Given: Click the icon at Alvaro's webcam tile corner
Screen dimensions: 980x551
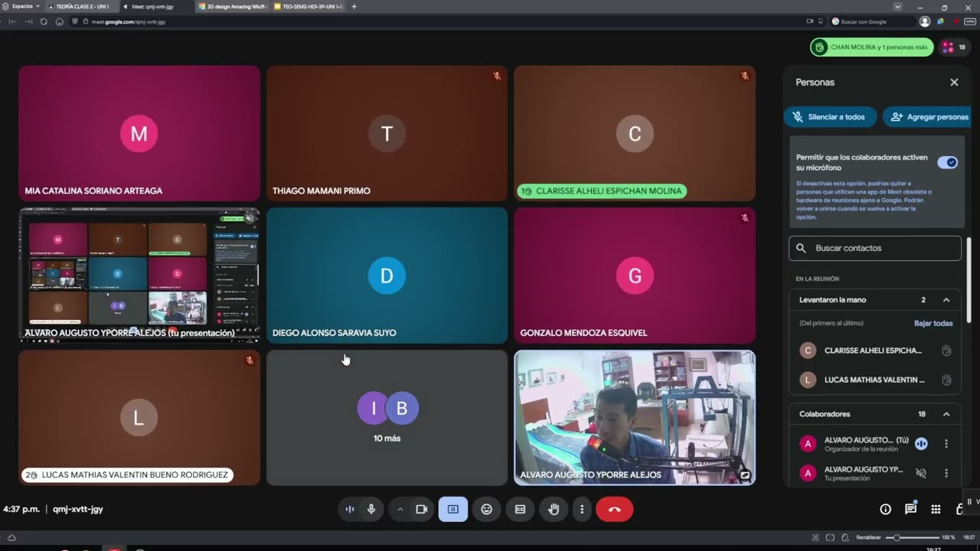Looking at the screenshot, I should tap(745, 475).
